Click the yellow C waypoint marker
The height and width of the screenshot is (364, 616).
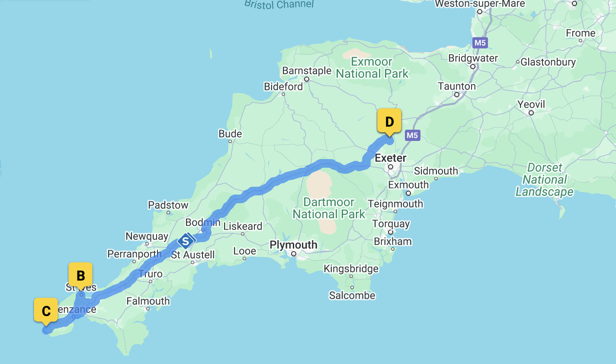46,311
